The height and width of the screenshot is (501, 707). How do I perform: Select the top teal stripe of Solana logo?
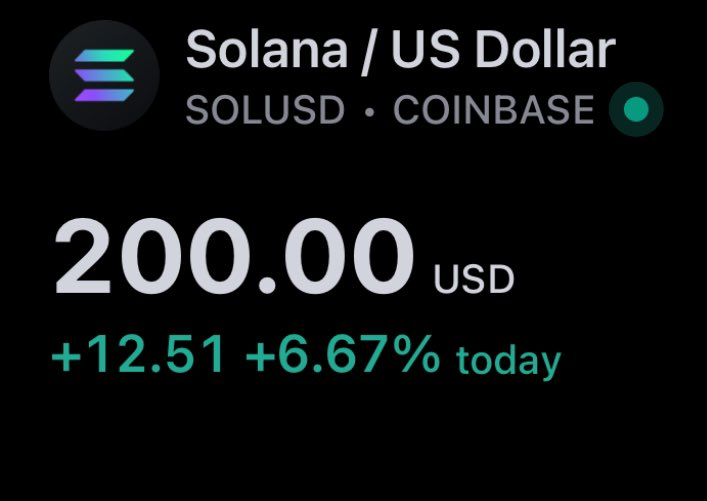(104, 55)
